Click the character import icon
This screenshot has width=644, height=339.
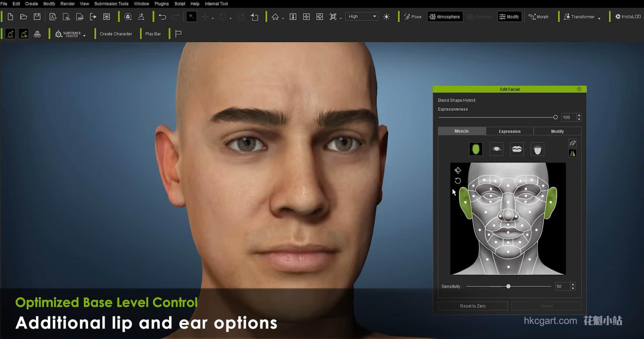(x=53, y=16)
